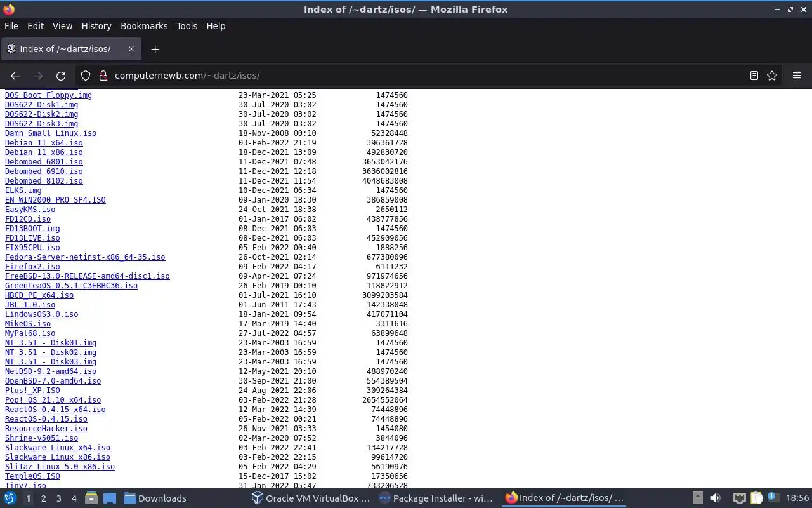Open the MyPal68.iso link
This screenshot has height=508, width=812.
30,333
